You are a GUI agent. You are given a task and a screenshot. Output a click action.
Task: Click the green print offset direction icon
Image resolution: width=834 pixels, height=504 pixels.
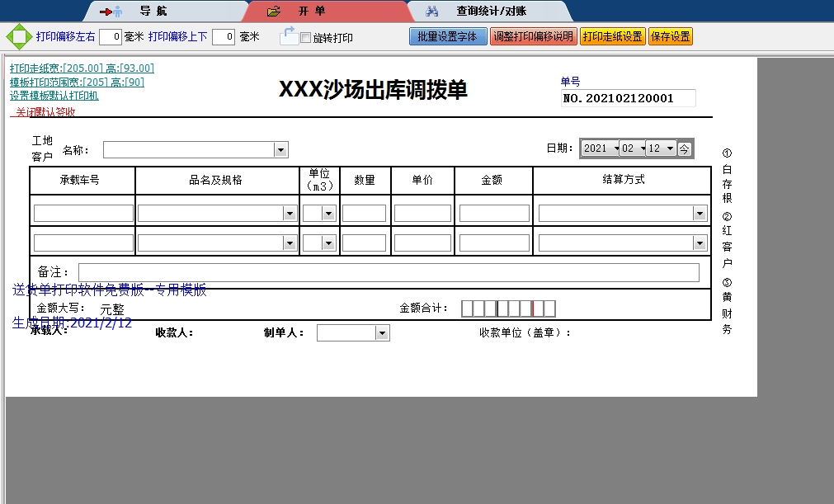click(x=17, y=37)
